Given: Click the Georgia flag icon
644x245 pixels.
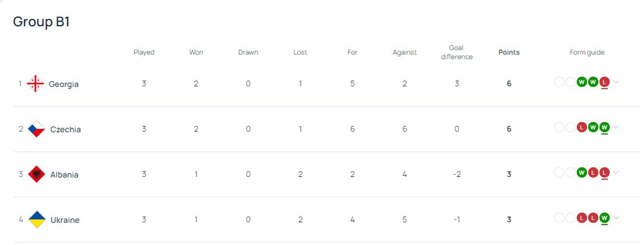Looking at the screenshot, I should click(35, 84).
